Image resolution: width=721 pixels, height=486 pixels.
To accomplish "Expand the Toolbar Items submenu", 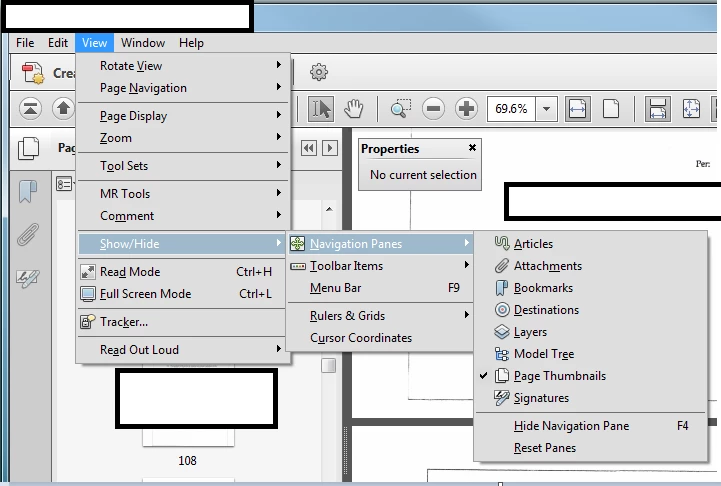I will pos(380,266).
